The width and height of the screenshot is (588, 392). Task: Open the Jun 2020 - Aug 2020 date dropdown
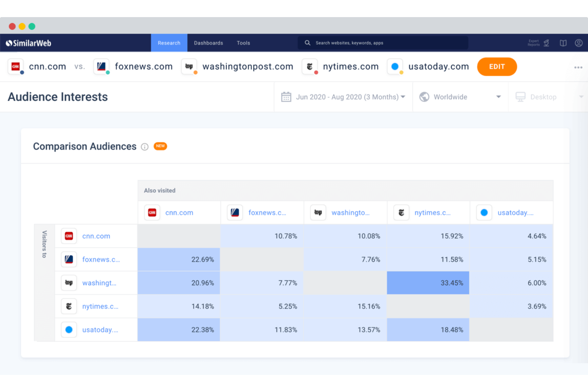[343, 97]
